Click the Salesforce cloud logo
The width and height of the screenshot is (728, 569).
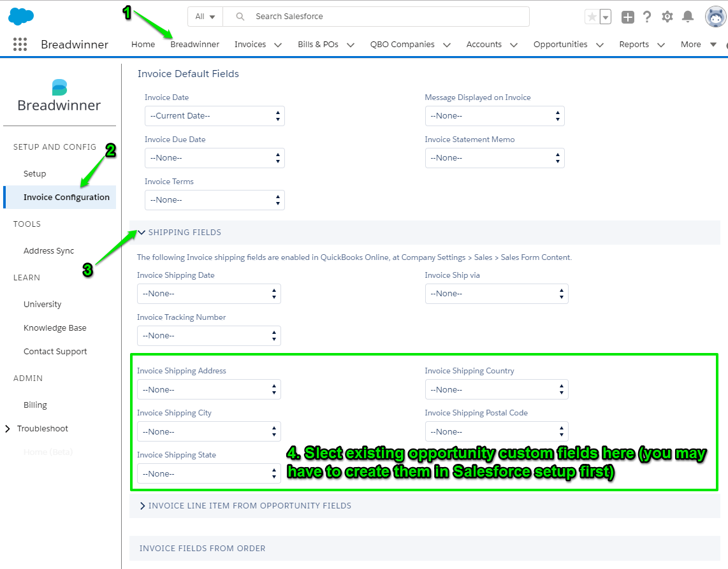click(x=21, y=16)
